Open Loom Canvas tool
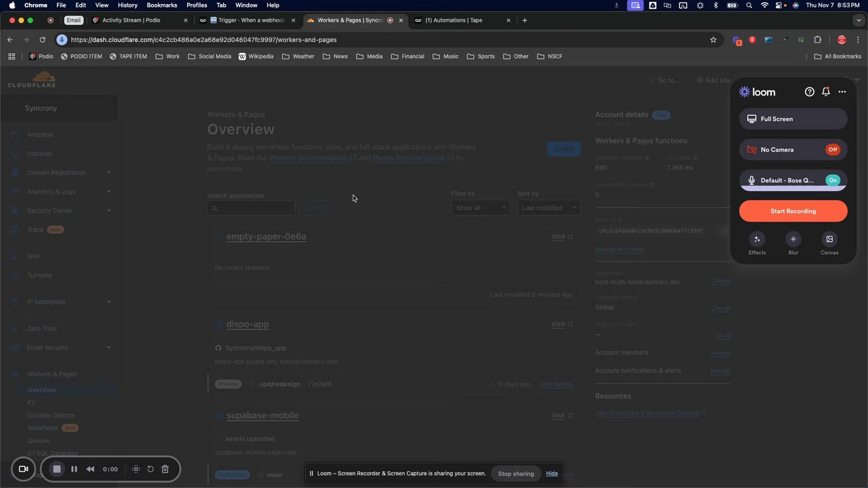Image resolution: width=868 pixels, height=488 pixels. pos(829,239)
